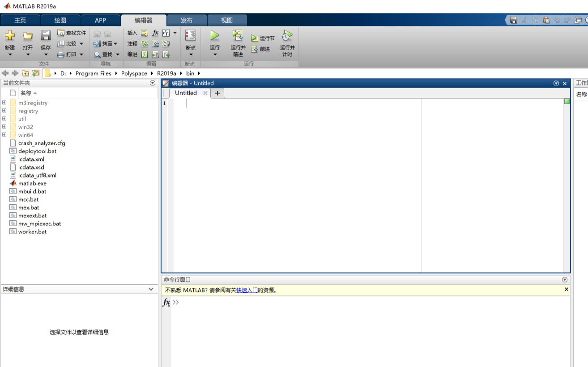Open the 断点 dropdown arrow
The width and height of the screenshot is (588, 367).
pyautogui.click(x=191, y=55)
